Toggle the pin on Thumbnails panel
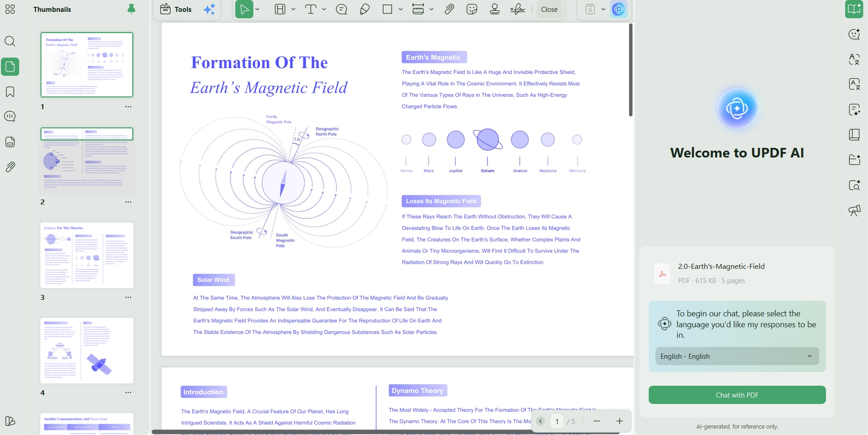The image size is (868, 435). pos(131,9)
